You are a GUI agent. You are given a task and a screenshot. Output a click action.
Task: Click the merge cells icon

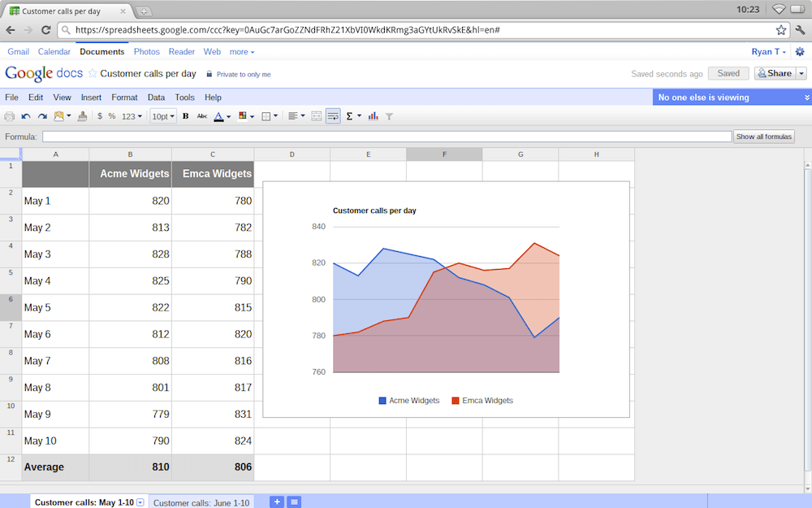[317, 116]
